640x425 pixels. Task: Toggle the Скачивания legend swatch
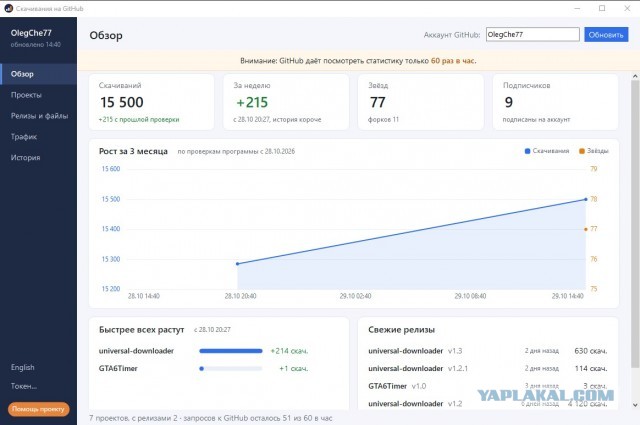(527, 151)
